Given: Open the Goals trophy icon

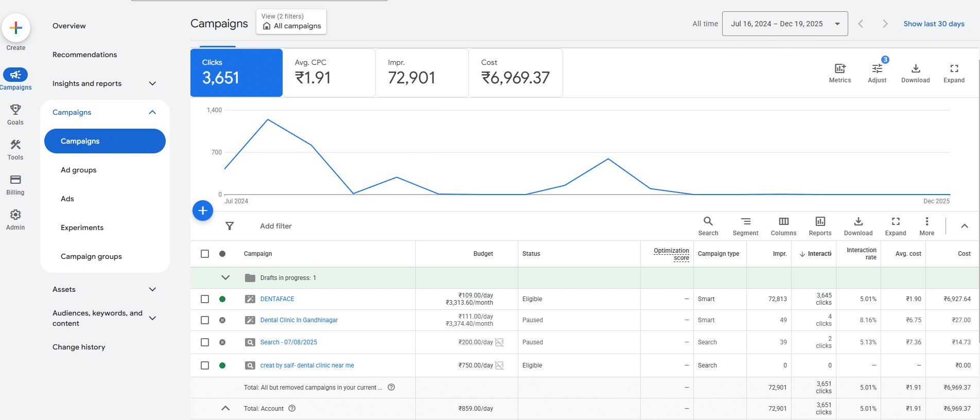Looking at the screenshot, I should point(15,110).
